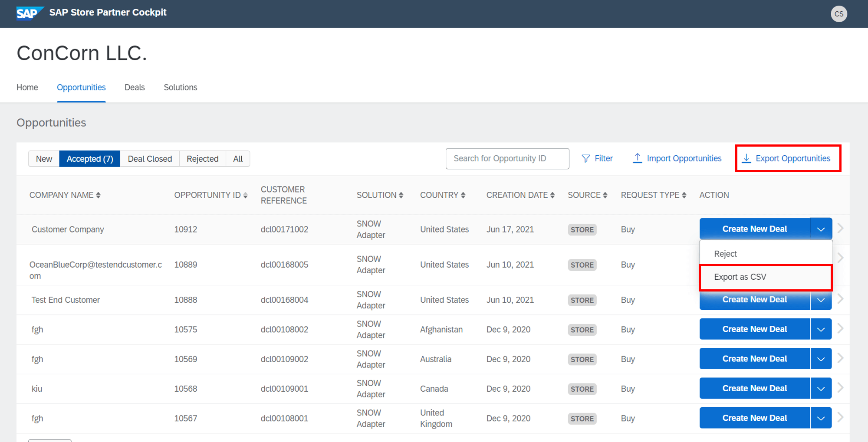Open details arrow for opportunity 10567 row
868x442 pixels.
coord(841,417)
